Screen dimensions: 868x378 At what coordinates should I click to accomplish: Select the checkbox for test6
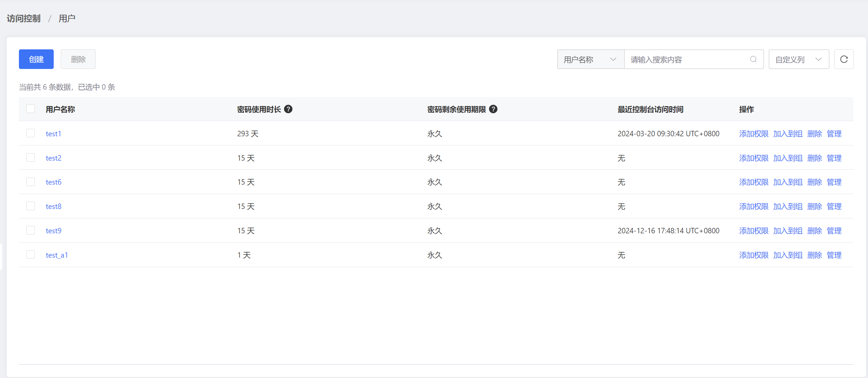point(31,182)
